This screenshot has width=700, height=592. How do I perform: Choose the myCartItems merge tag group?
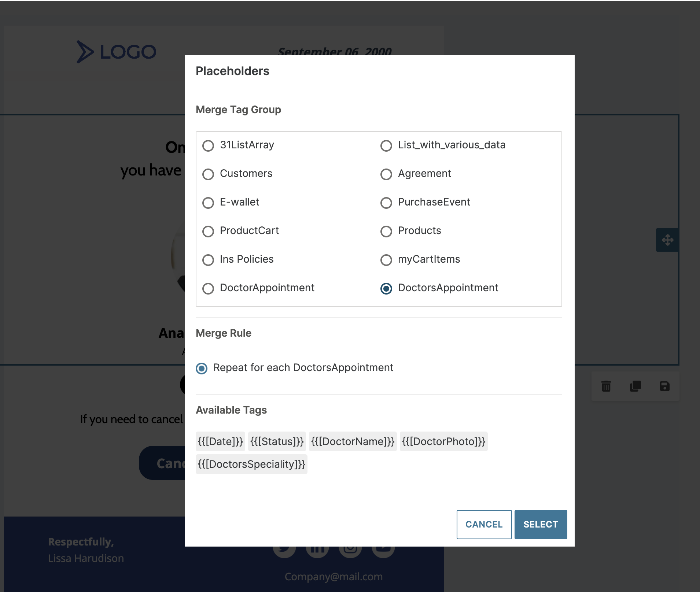pyautogui.click(x=386, y=260)
